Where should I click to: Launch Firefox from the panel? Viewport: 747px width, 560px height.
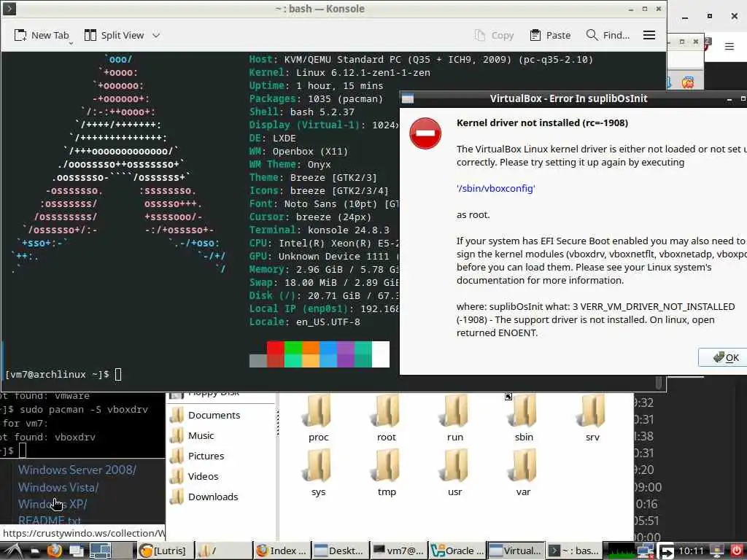pos(54,551)
